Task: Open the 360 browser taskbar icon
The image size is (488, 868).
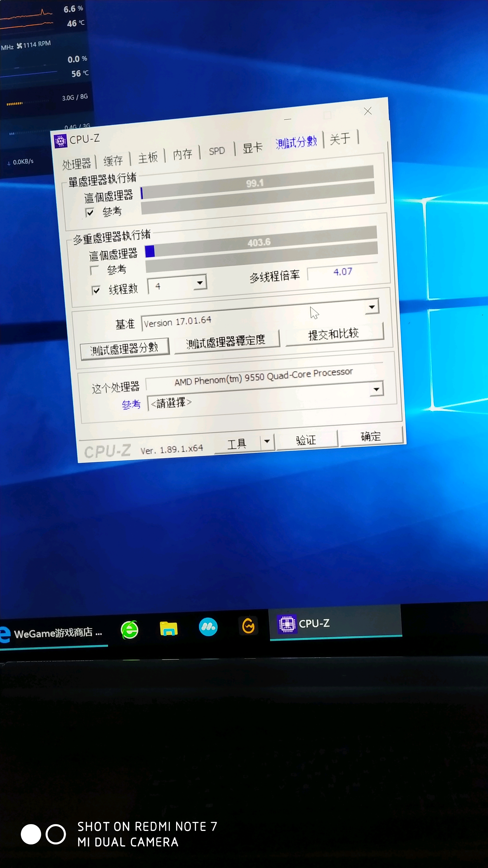Action: point(130,630)
